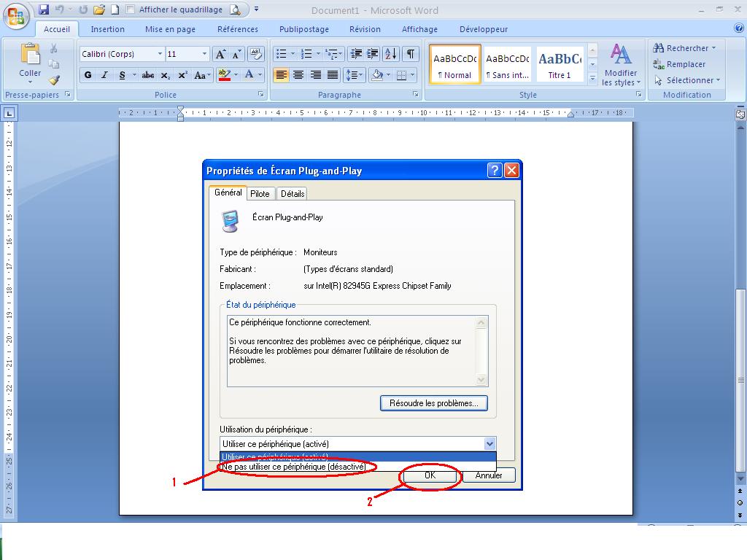
Task: Click the Résoudre les problèmes button
Action: click(x=433, y=402)
